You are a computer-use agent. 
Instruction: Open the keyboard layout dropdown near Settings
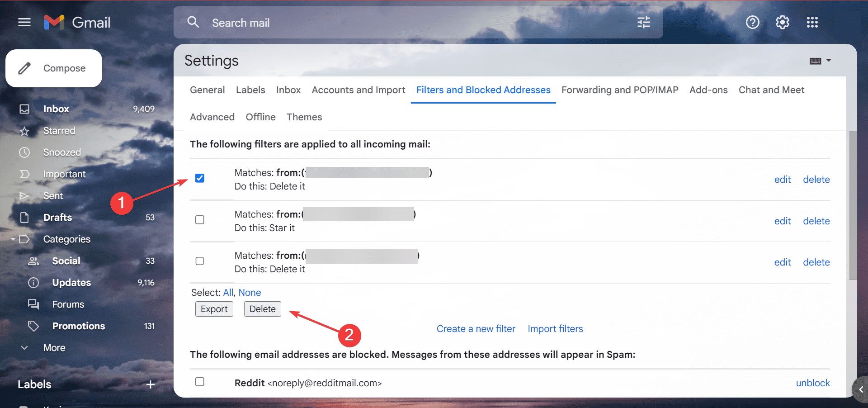[x=820, y=60]
